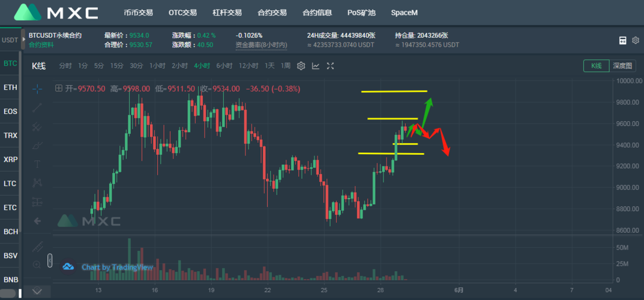The image size is (644, 300).
Task: Enter fullscreen chart mode
Action: [330, 66]
